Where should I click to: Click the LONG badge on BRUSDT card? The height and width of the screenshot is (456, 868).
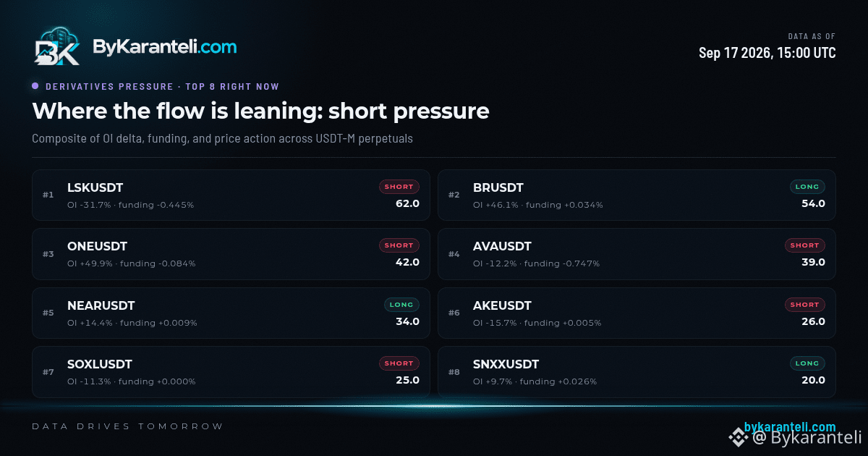click(x=807, y=187)
